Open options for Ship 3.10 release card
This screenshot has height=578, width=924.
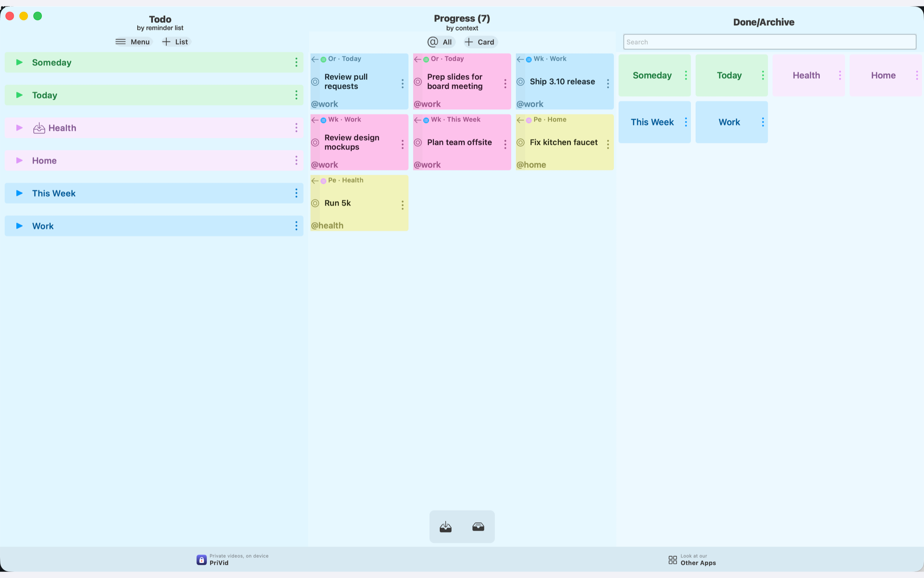(x=608, y=84)
